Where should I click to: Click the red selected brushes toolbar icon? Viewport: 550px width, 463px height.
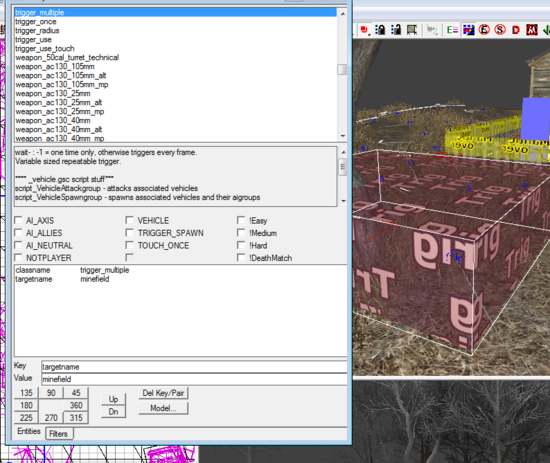364,30
